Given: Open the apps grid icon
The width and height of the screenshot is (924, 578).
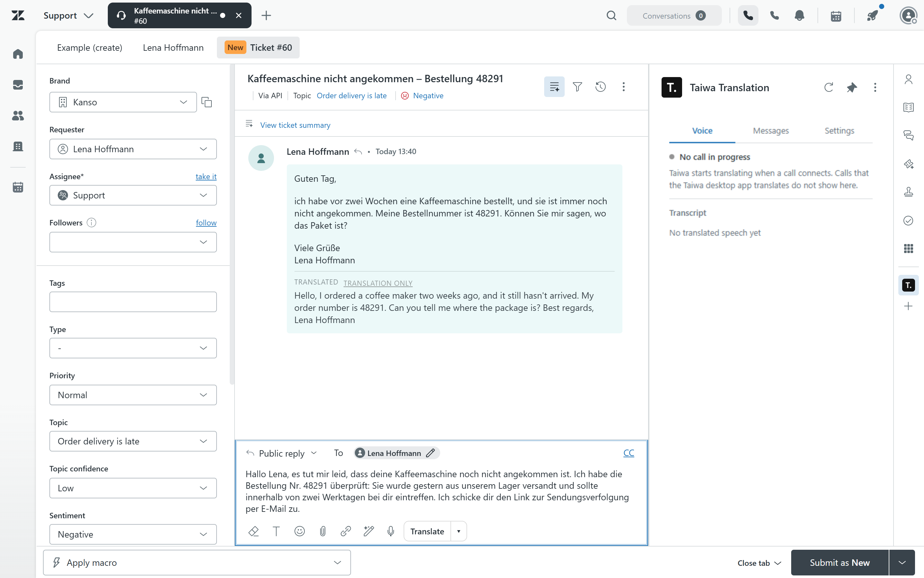Looking at the screenshot, I should [x=908, y=249].
